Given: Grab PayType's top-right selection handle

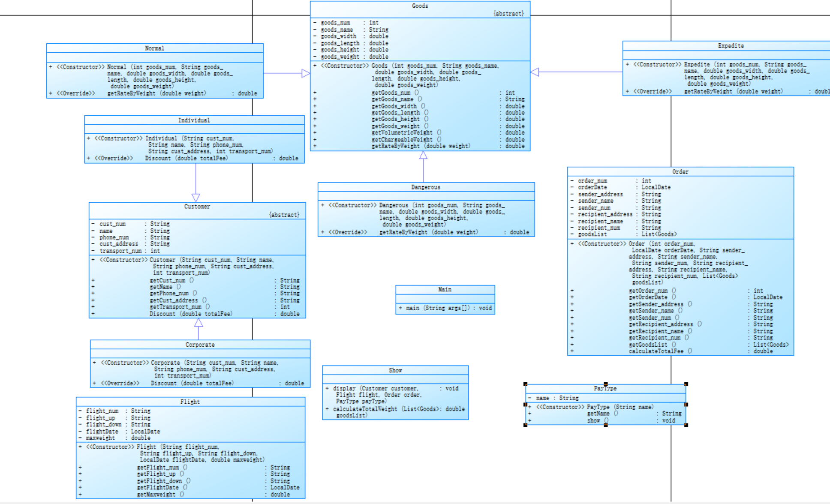Looking at the screenshot, I should point(686,384).
